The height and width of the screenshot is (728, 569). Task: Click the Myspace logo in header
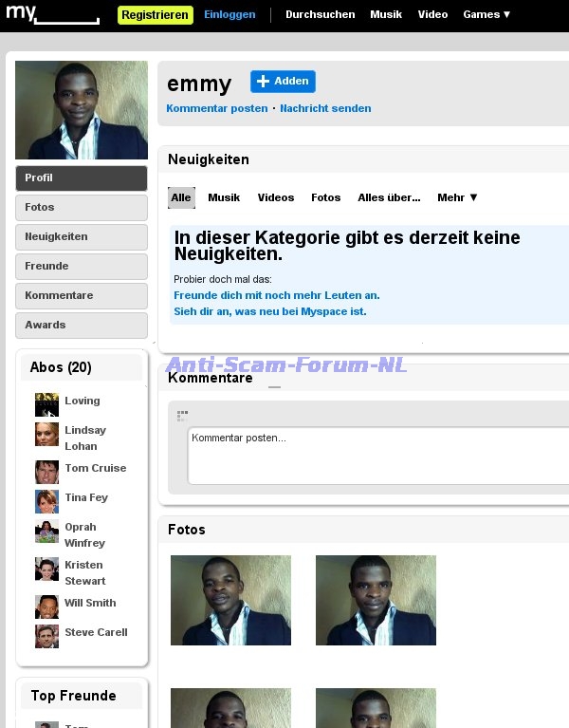tap(52, 14)
